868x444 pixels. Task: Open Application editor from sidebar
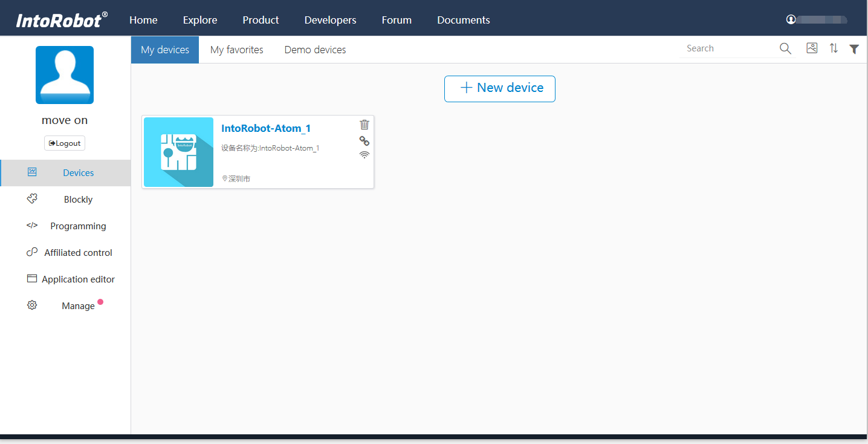point(65,279)
